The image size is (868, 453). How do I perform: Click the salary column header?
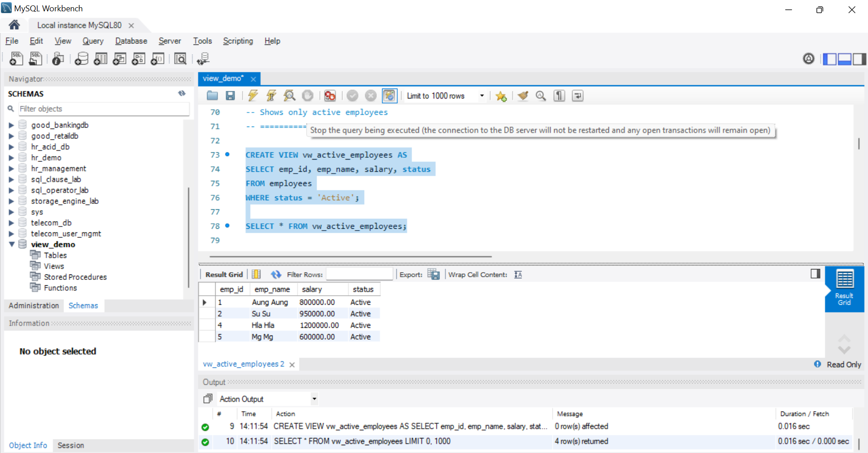click(323, 289)
